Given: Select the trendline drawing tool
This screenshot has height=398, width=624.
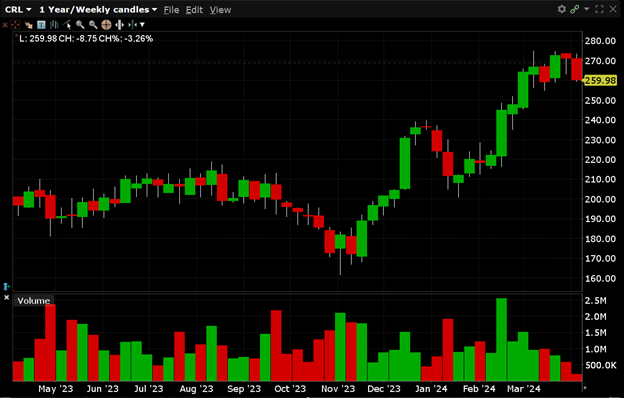Looking at the screenshot, I should click(x=67, y=25).
